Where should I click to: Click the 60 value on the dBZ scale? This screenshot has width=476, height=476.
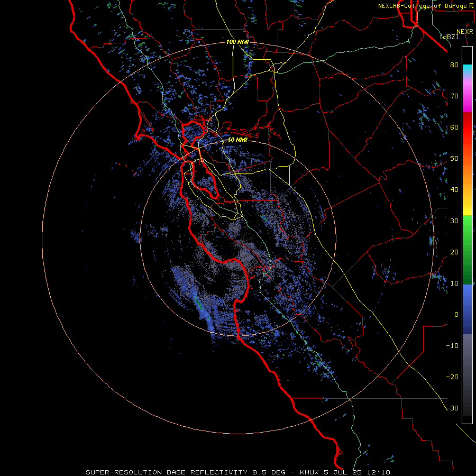[454, 127]
